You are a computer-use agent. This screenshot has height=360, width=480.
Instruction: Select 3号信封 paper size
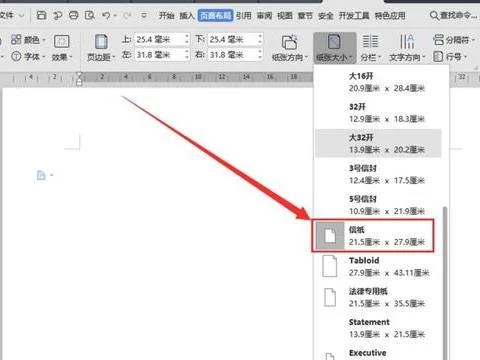[378, 174]
